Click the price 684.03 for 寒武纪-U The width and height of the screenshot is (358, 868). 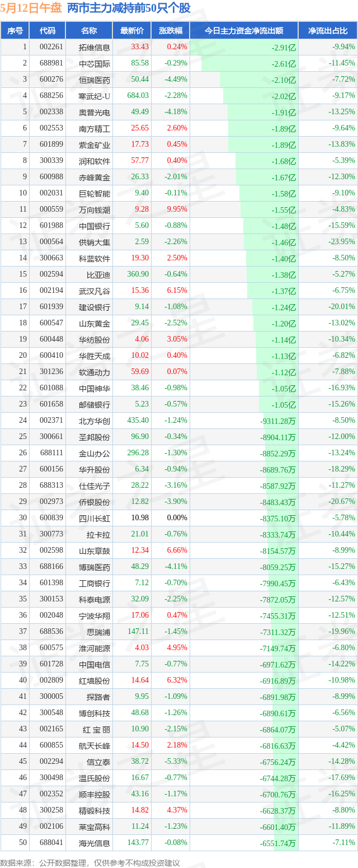[138, 96]
